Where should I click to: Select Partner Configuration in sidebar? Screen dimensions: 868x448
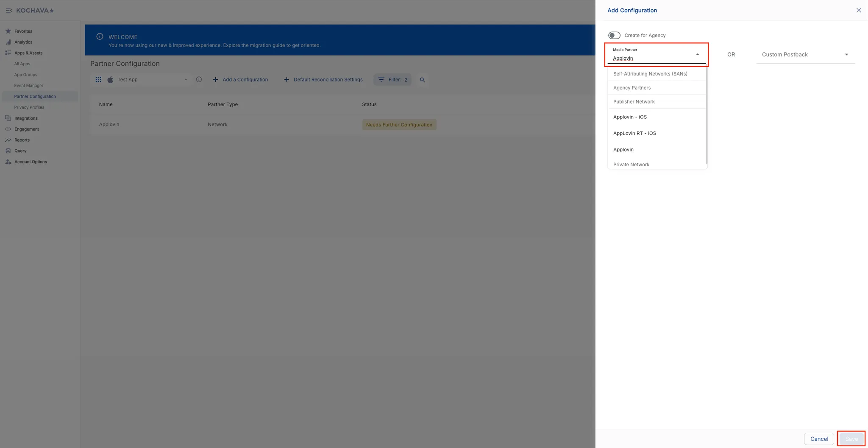pyautogui.click(x=40, y=96)
